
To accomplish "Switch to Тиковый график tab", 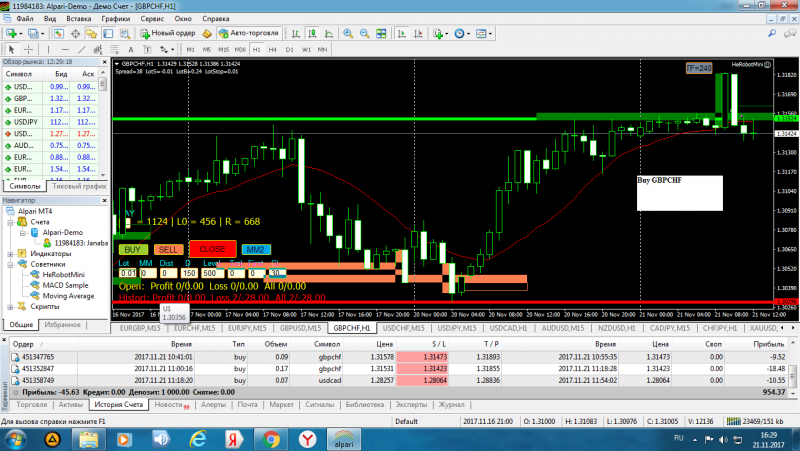I will [79, 186].
